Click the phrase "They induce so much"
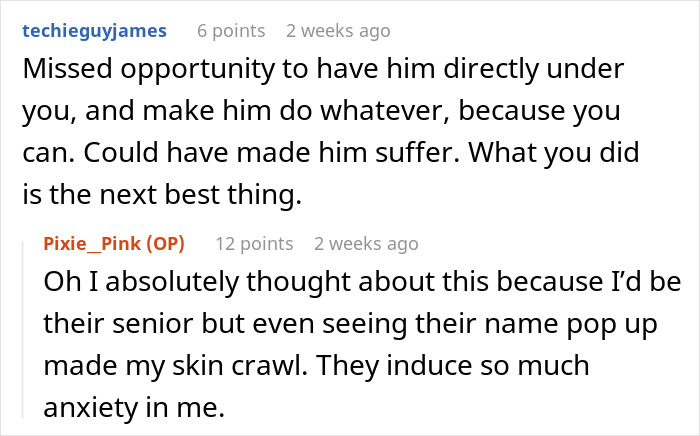 coord(454,366)
